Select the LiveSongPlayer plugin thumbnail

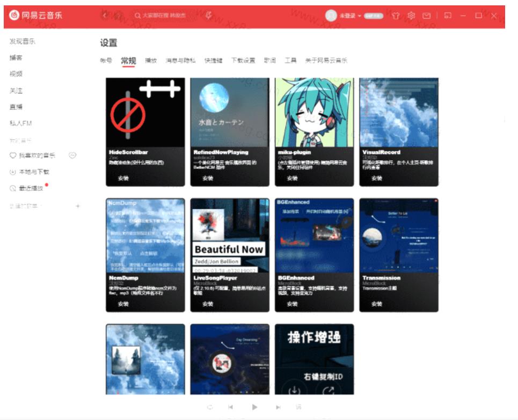tap(230, 235)
